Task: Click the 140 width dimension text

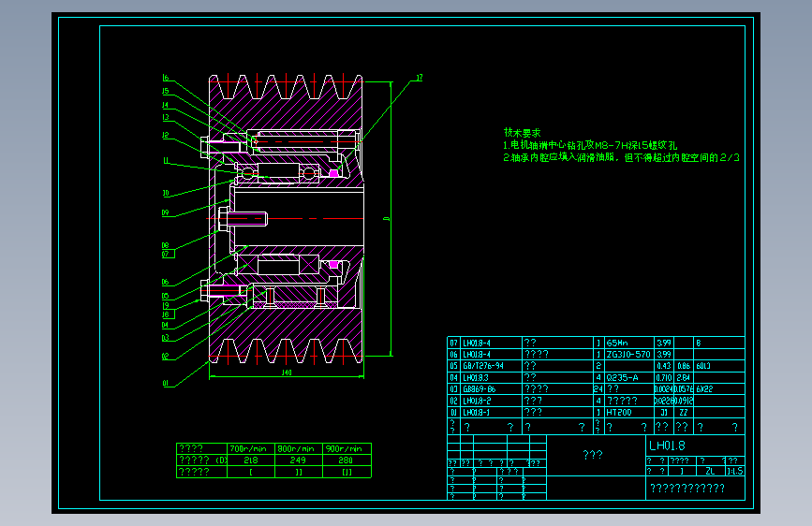Action: (287, 373)
